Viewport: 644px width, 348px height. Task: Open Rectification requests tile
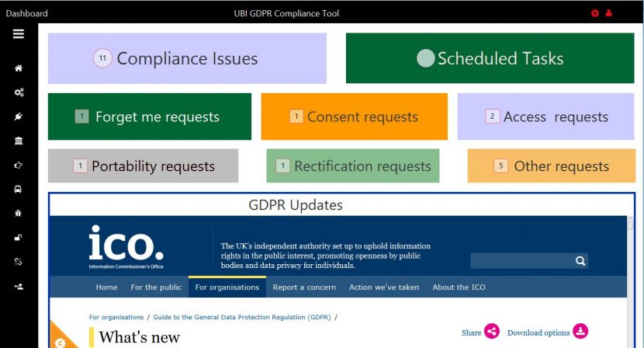click(x=353, y=165)
